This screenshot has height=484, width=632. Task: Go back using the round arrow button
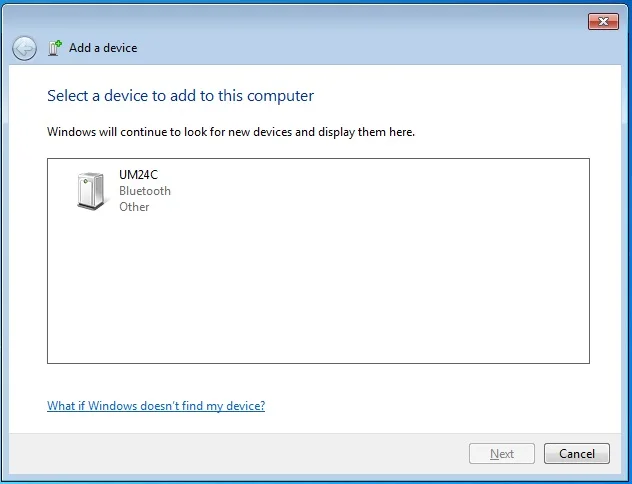pyautogui.click(x=24, y=48)
